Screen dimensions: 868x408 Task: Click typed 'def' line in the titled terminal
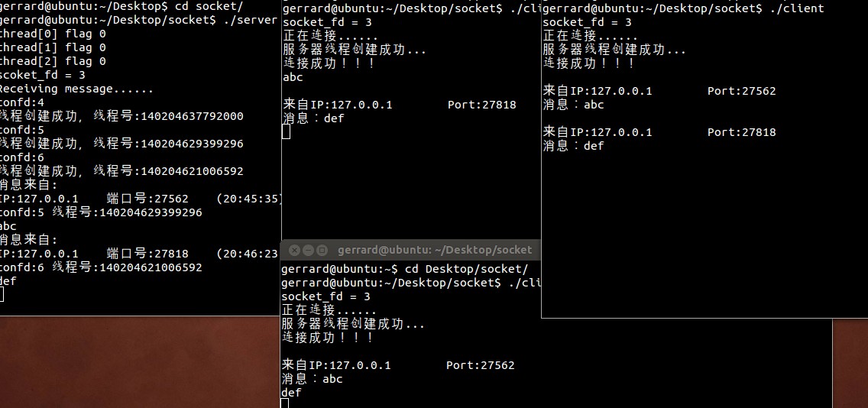click(x=291, y=393)
